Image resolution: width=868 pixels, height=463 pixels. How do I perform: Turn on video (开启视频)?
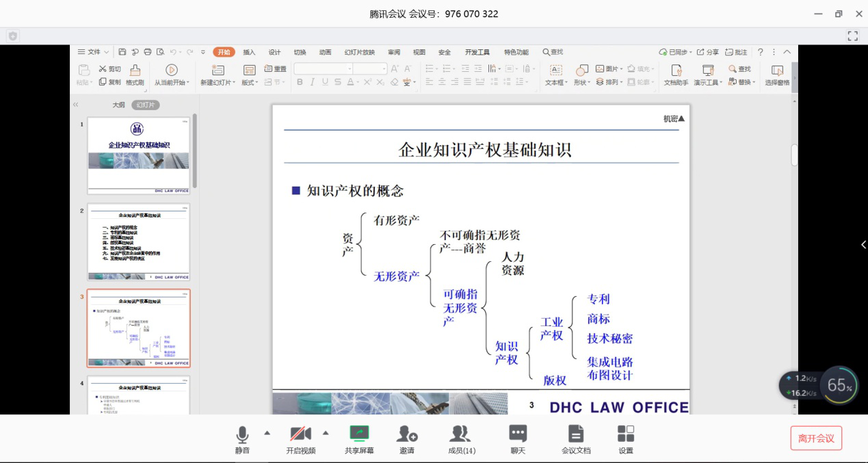tap(301, 439)
